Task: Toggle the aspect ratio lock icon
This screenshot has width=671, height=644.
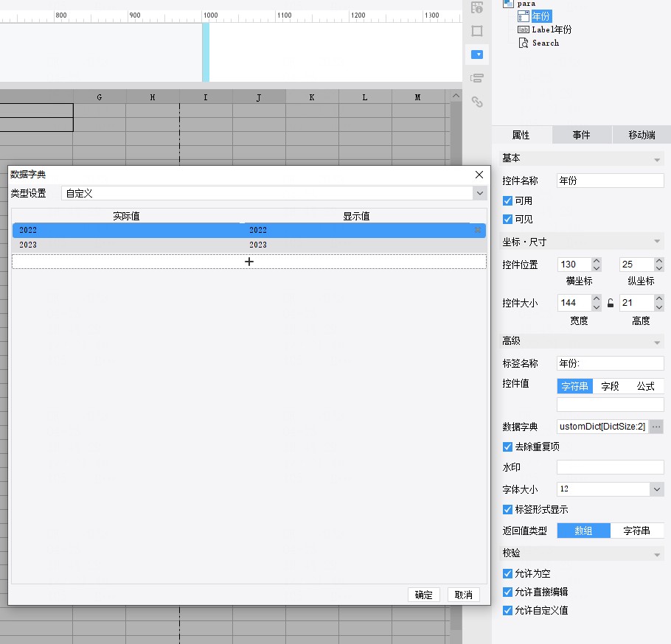Action: coord(611,303)
